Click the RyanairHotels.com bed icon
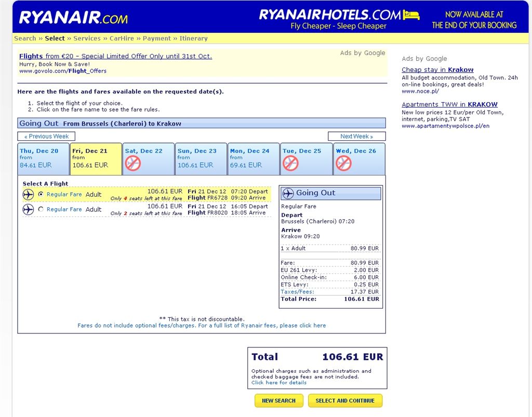The image size is (532, 417). pos(411,15)
